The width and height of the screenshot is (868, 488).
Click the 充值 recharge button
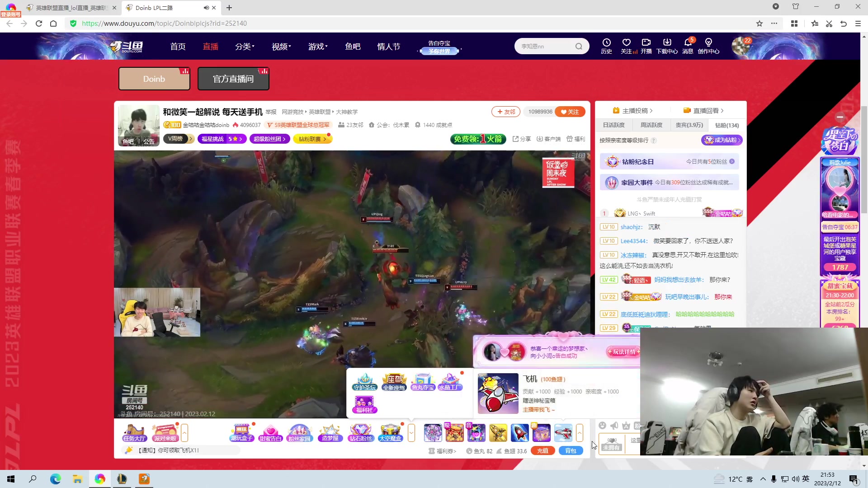543,450
